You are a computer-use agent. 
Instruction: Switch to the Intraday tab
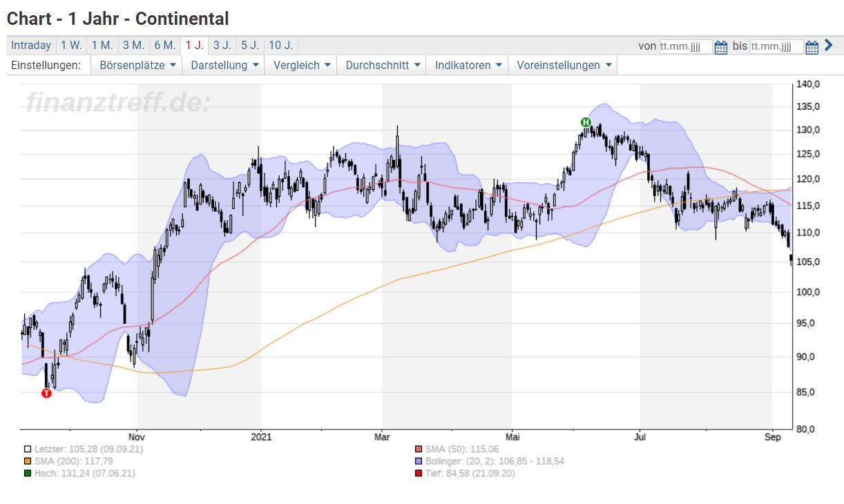31,46
